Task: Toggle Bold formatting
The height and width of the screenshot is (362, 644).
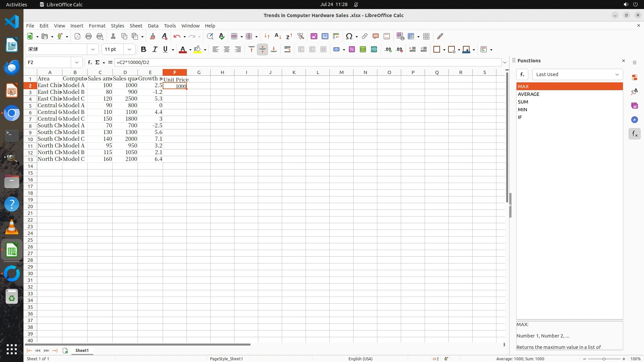Action: click(144, 49)
